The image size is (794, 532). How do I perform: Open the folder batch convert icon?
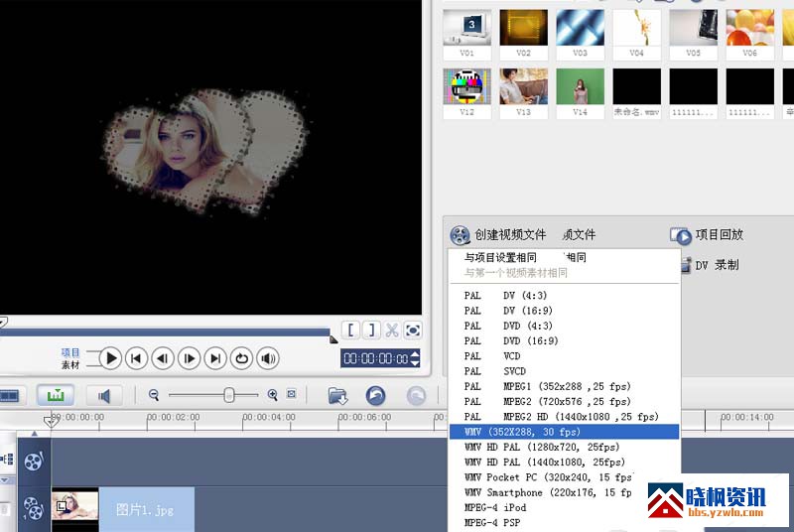tap(337, 396)
